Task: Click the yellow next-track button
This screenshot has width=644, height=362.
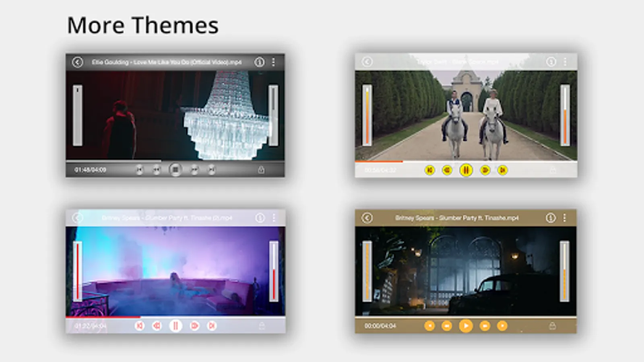Action: 502,170
